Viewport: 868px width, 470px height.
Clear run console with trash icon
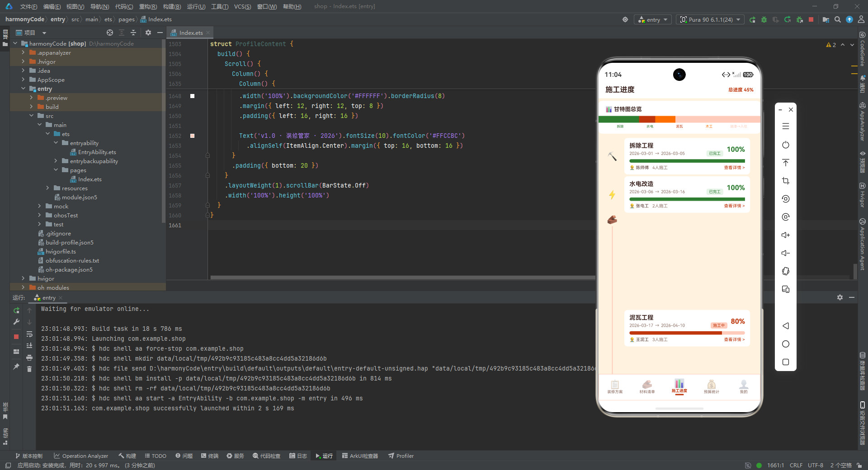[x=29, y=369]
